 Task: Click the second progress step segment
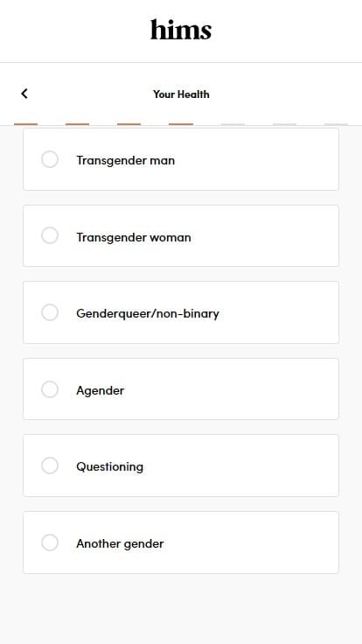(x=77, y=124)
